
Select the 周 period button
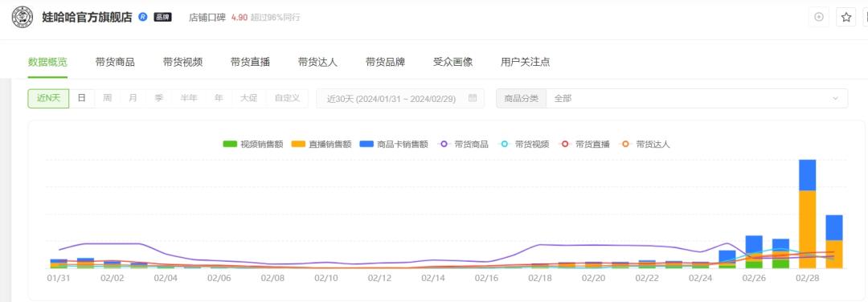coord(107,99)
